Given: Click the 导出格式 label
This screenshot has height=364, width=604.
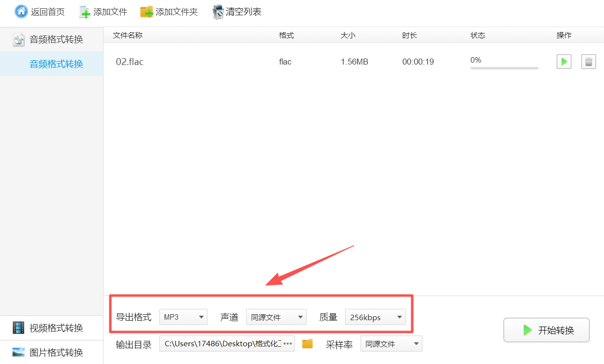Looking at the screenshot, I should tap(134, 317).
